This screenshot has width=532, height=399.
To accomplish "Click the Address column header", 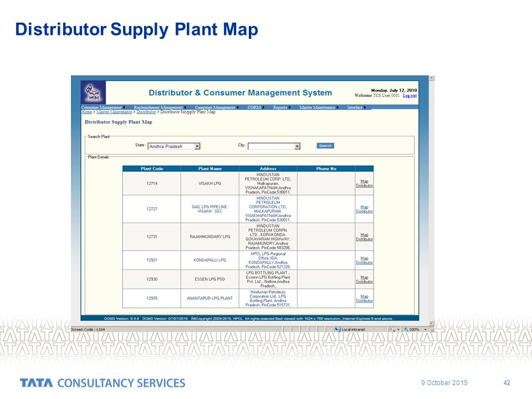I will coord(268,168).
